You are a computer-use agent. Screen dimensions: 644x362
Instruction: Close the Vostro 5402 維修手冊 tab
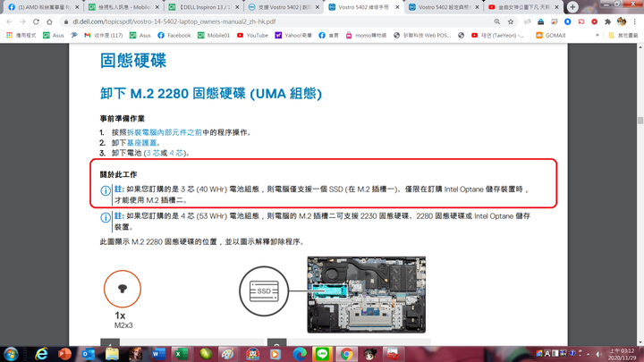pos(397,7)
